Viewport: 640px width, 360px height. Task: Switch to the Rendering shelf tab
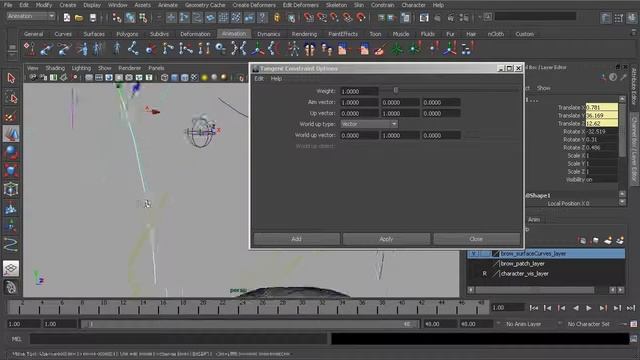pos(304,34)
